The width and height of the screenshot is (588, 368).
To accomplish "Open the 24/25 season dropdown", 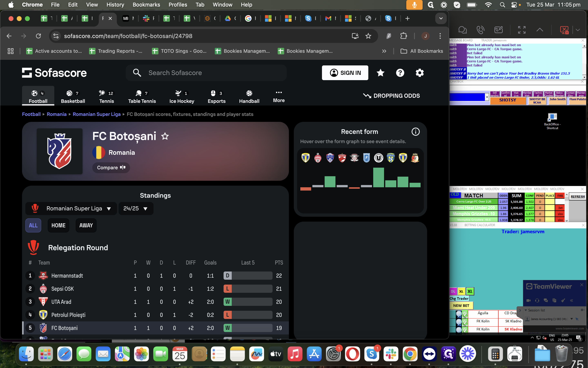I will coord(136,209).
